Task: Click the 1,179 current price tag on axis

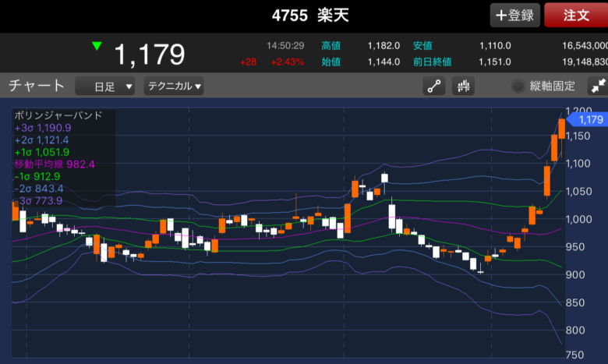Action: pos(588,119)
